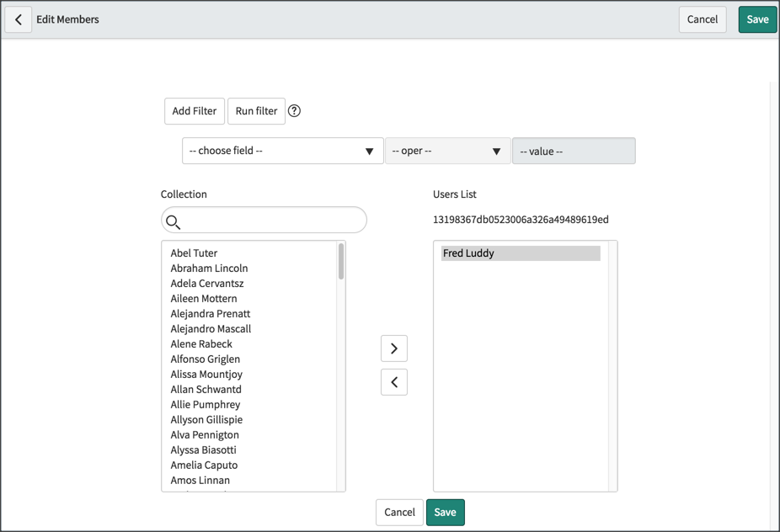Expand the choose field dropdown arrow
The width and height of the screenshot is (780, 532).
click(369, 151)
